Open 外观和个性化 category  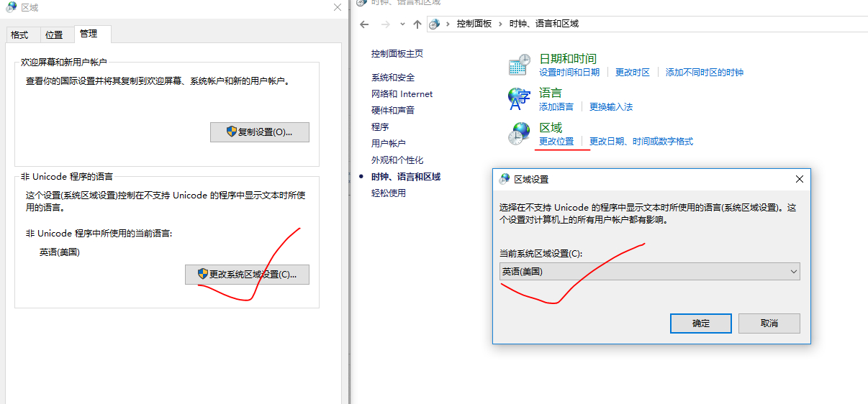(397, 160)
